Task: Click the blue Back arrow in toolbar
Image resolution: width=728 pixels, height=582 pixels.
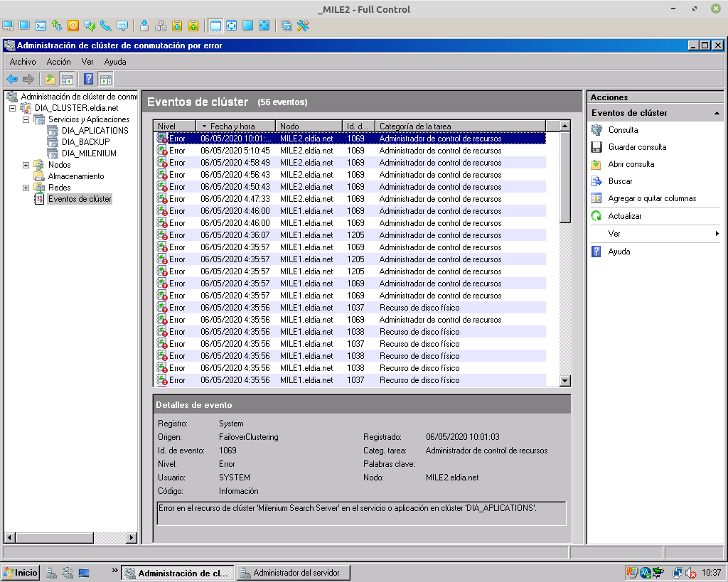Action: pos(12,79)
